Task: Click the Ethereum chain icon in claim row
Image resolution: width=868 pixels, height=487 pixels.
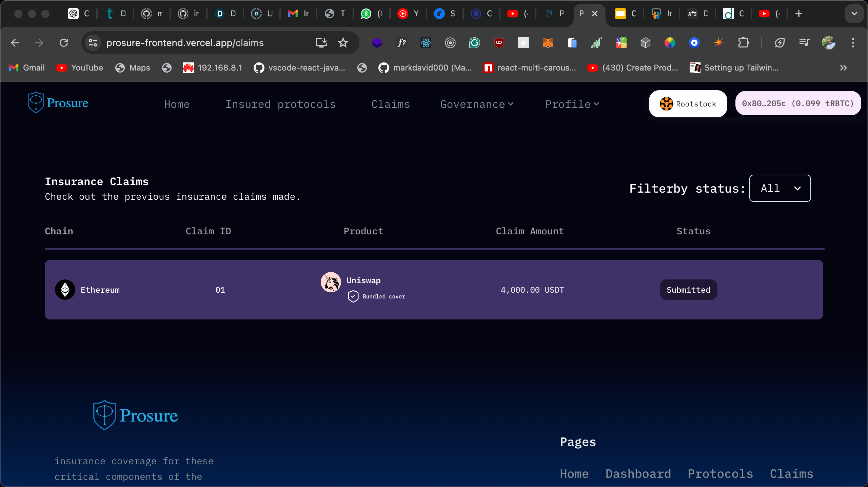Action: (x=65, y=290)
